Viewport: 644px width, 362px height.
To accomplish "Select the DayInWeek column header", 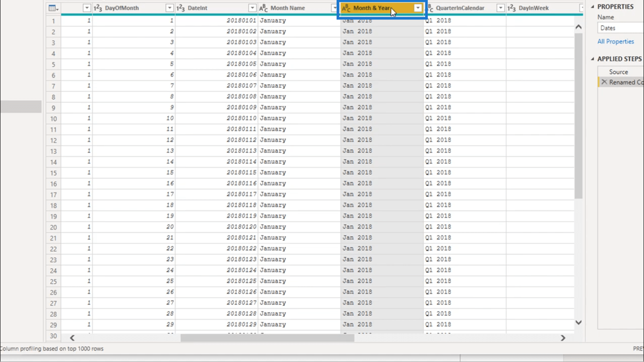I will (x=533, y=8).
